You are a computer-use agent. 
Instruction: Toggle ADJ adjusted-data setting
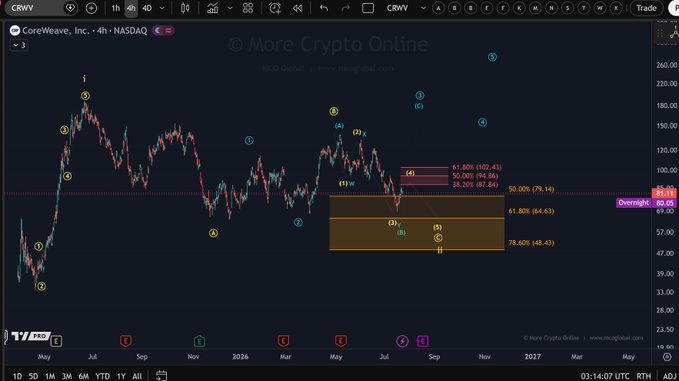coord(669,376)
